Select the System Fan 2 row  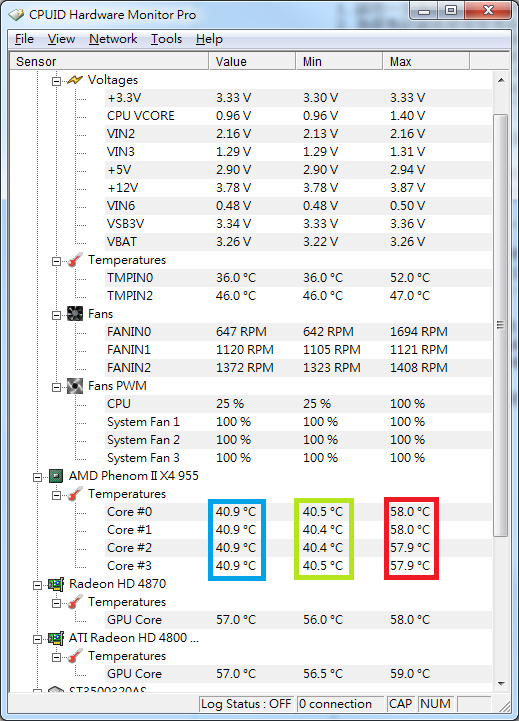pos(298,440)
